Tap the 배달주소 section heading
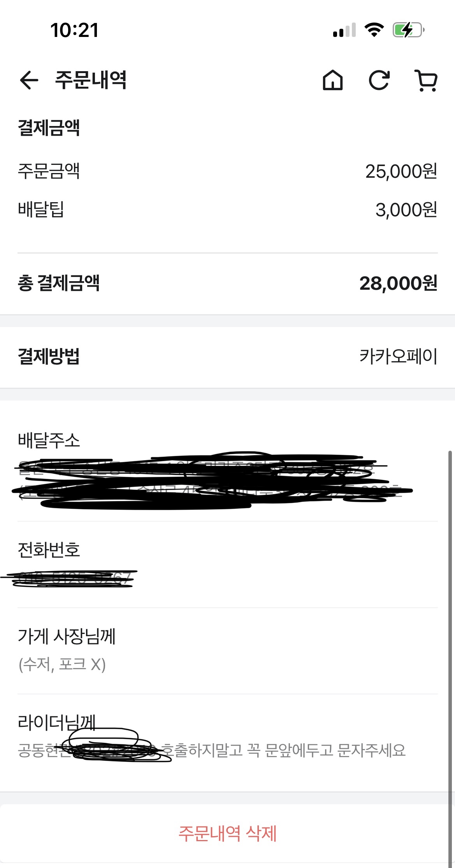The width and height of the screenshot is (455, 868). 49,441
